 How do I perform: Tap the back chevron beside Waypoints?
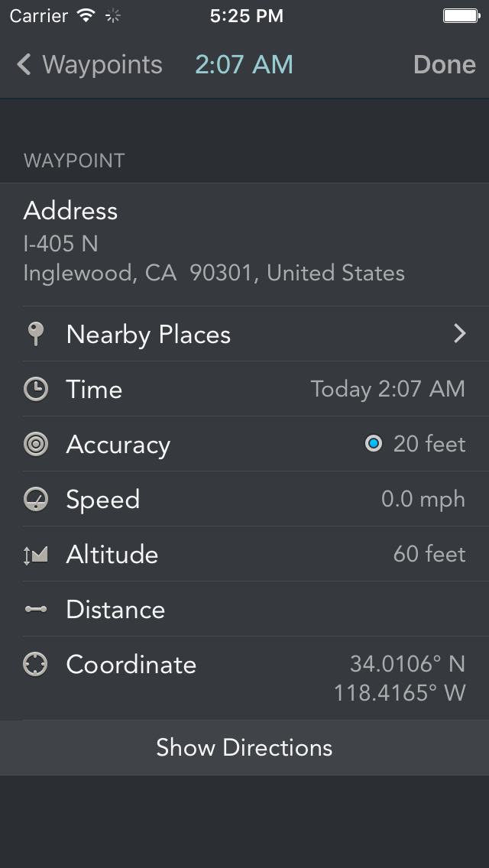click(x=24, y=65)
